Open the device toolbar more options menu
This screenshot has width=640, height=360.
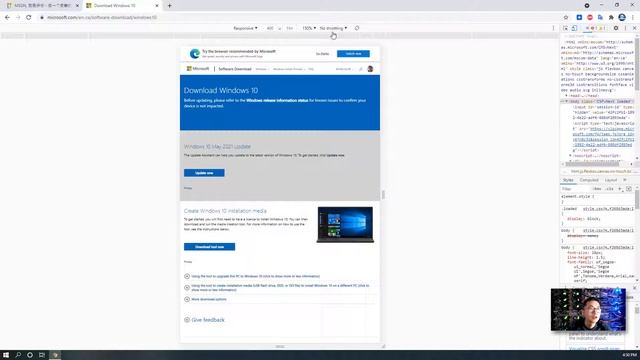pos(553,28)
